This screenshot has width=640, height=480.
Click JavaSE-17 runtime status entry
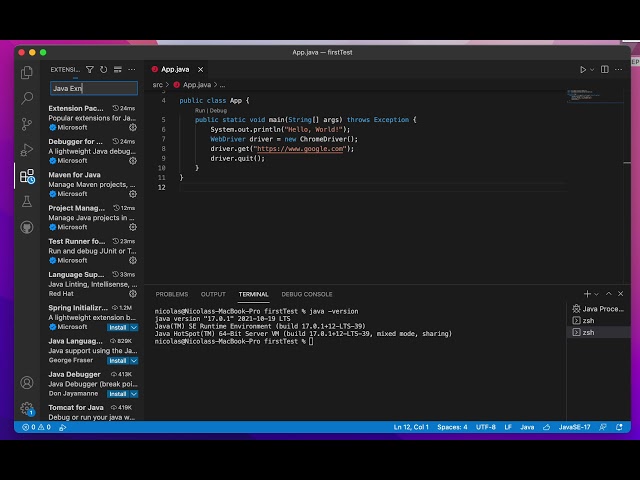pos(574,427)
